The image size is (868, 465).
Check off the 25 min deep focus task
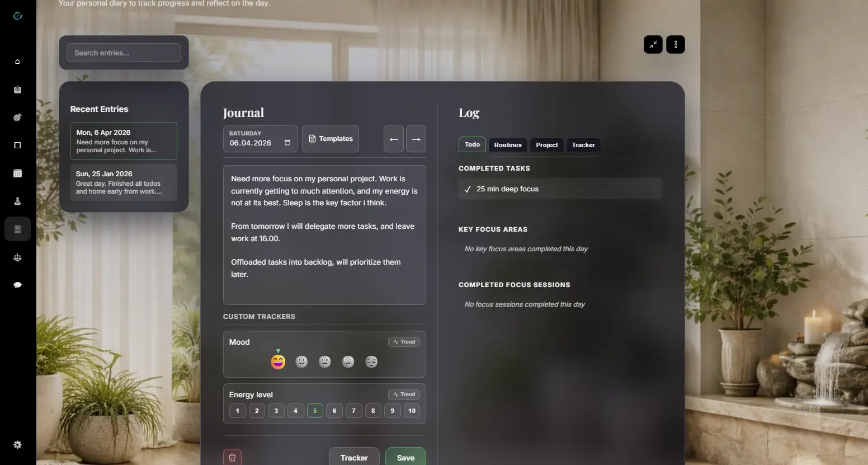468,189
